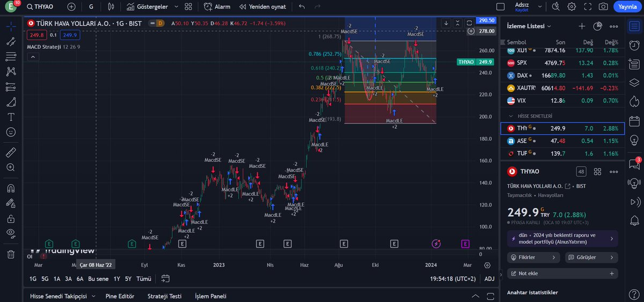This screenshot has width=644, height=302.
Task: Open the Pine Editör tab
Action: (x=120, y=296)
